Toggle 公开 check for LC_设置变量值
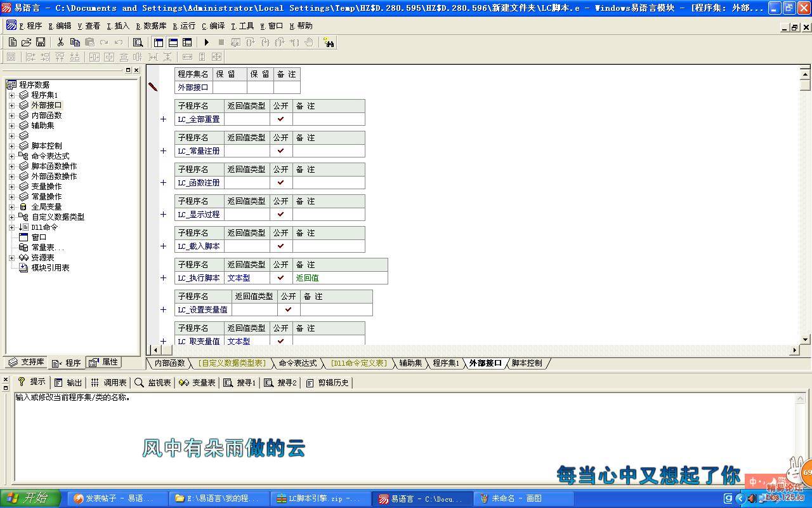Image resolution: width=812 pixels, height=508 pixels. pos(289,309)
